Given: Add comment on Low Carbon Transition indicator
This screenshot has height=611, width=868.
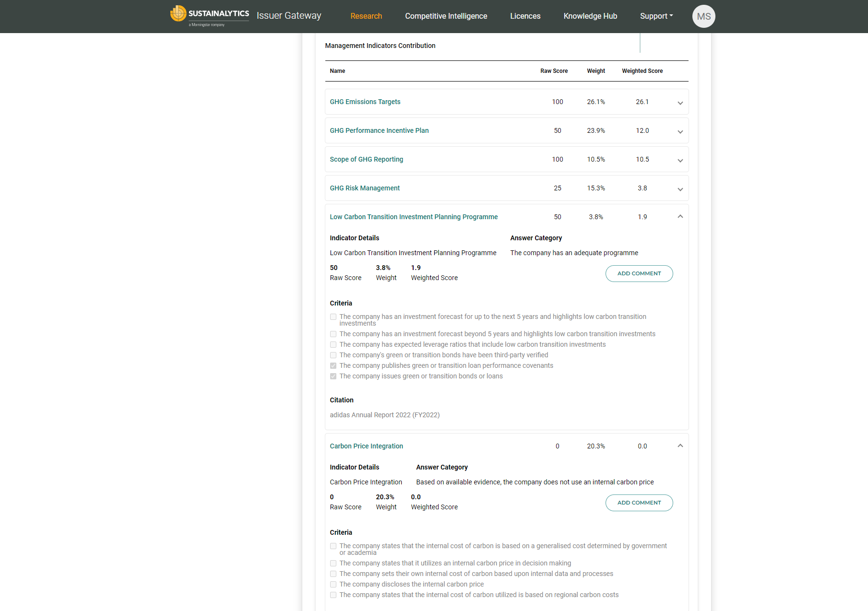Looking at the screenshot, I should (639, 273).
